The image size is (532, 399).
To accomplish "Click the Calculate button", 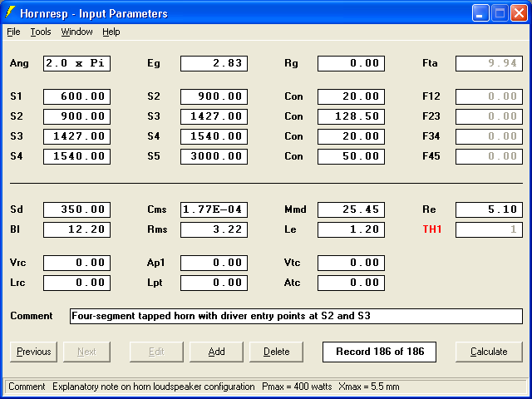I will tap(489, 352).
